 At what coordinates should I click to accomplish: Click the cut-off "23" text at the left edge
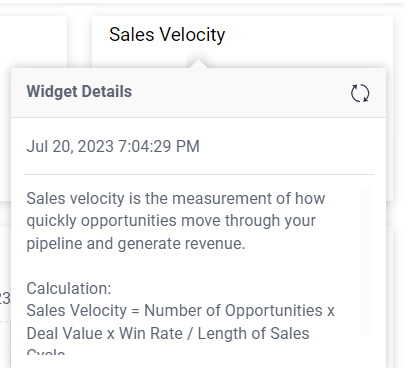[5, 298]
